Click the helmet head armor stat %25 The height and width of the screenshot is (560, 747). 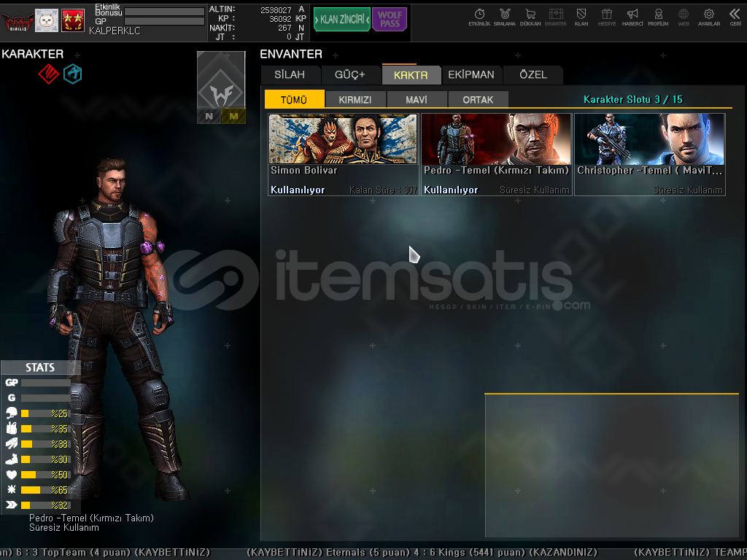point(37,413)
